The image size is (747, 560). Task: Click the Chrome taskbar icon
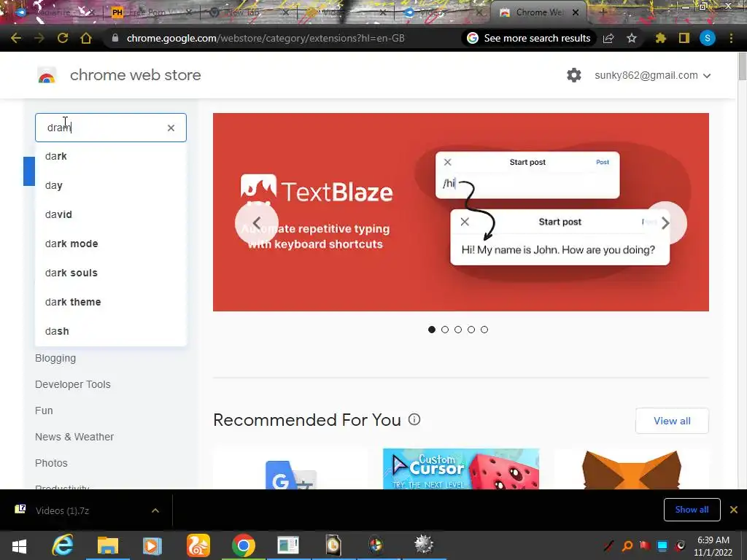click(244, 545)
